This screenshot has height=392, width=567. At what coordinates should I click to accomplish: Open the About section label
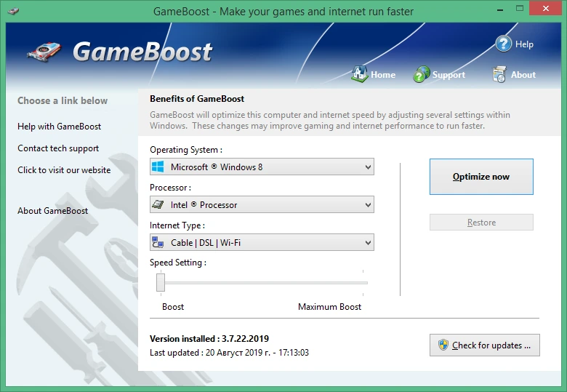[x=523, y=74]
